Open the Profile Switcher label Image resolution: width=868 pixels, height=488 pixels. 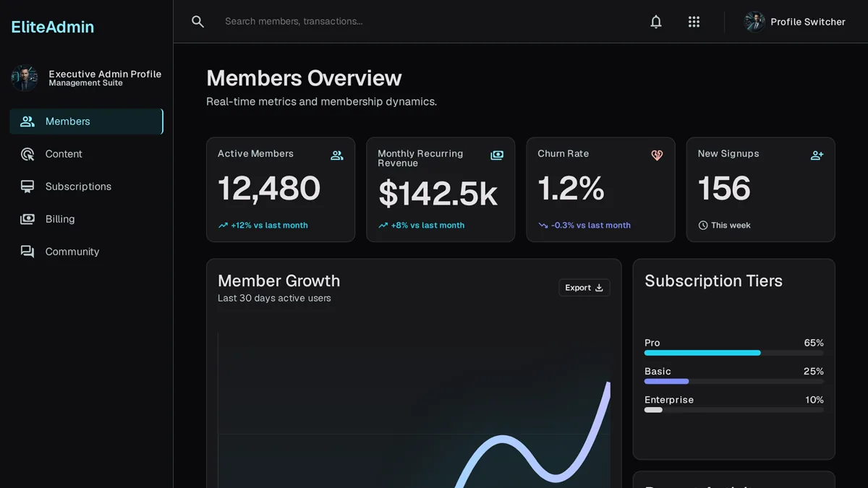(808, 22)
